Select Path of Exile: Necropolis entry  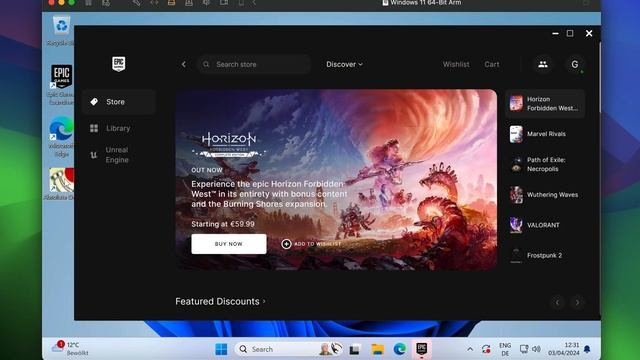point(545,164)
